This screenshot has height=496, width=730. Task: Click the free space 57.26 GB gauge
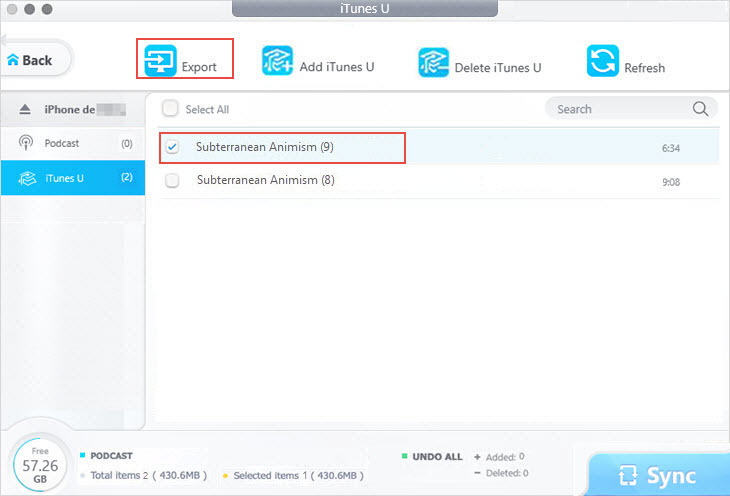[40, 465]
